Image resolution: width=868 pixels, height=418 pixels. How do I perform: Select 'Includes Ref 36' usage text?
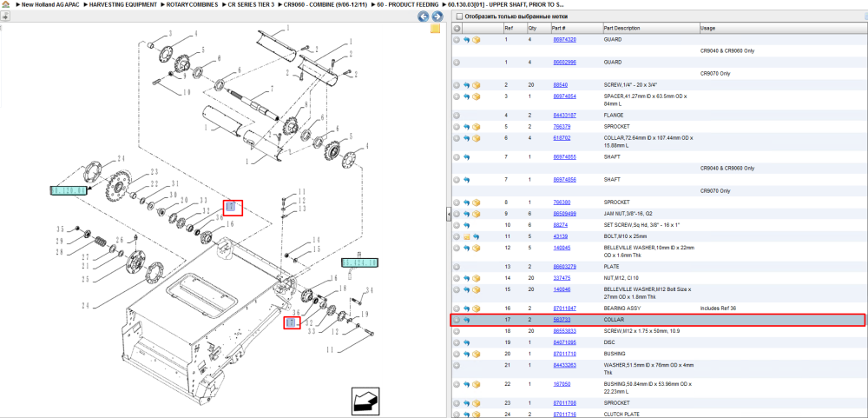719,309
